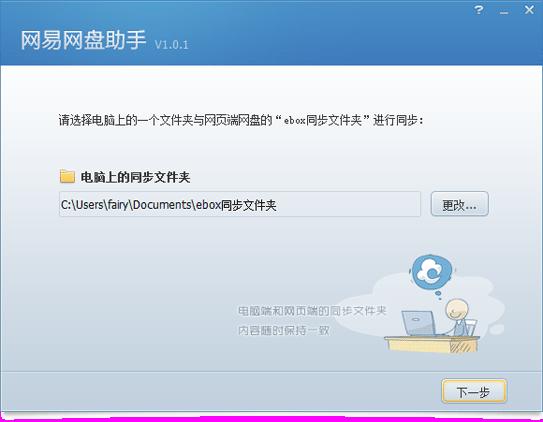The width and height of the screenshot is (543, 422).
Task: Click the 电脑端和网页端的同步文件夹 caption
Action: (x=312, y=311)
